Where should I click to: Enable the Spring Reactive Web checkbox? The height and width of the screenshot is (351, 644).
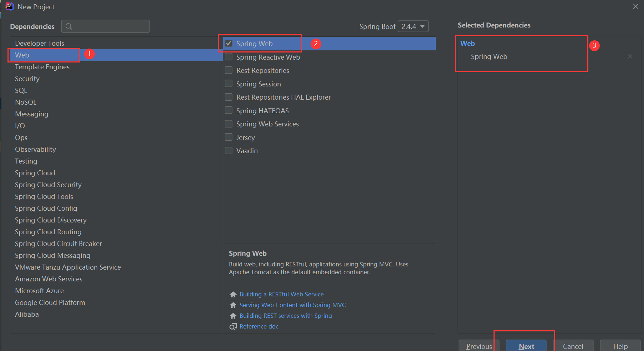point(229,57)
